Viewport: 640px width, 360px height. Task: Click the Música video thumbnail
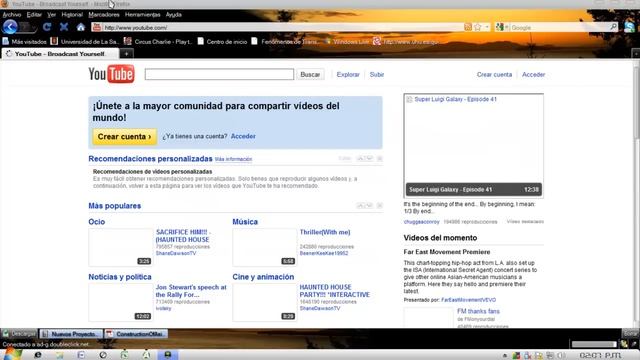click(264, 247)
